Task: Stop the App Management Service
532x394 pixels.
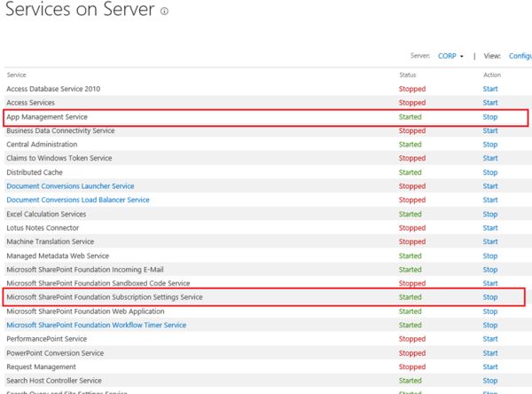Action: point(490,117)
